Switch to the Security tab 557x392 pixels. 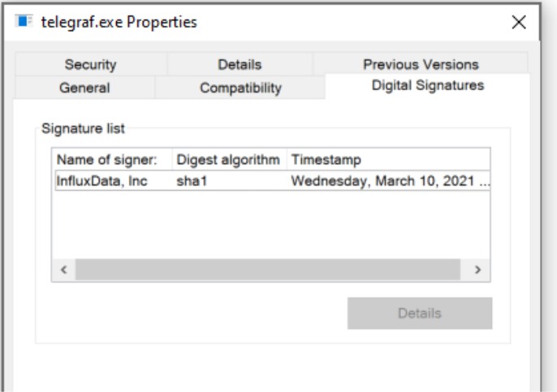90,64
